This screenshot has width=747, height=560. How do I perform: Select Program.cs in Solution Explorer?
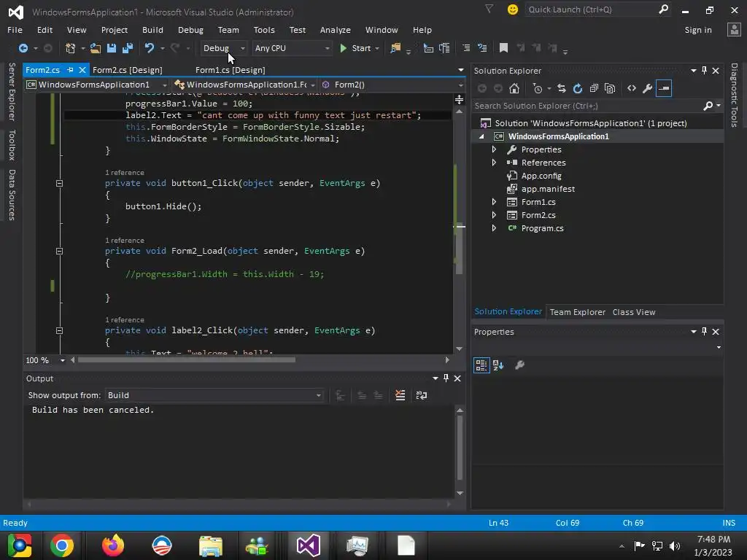(542, 228)
